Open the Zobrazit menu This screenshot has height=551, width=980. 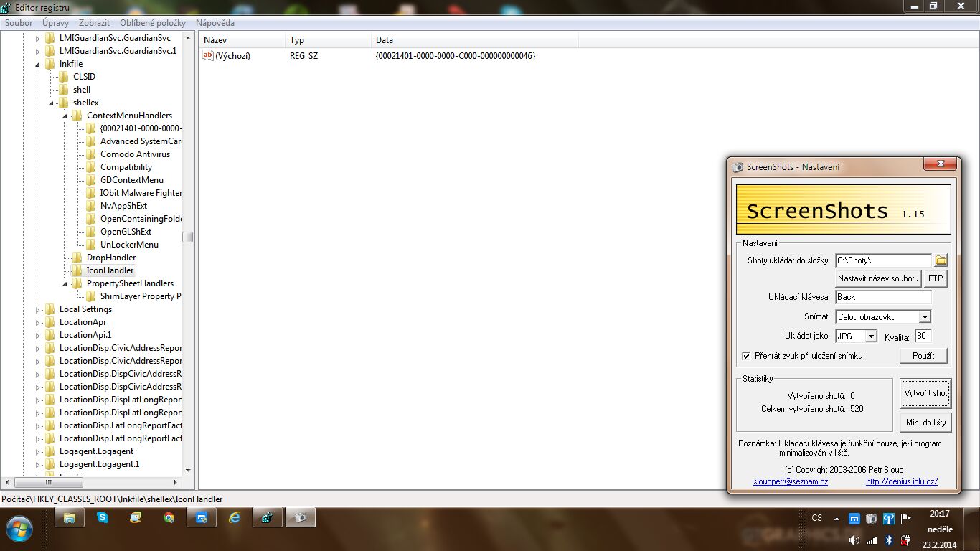(95, 23)
